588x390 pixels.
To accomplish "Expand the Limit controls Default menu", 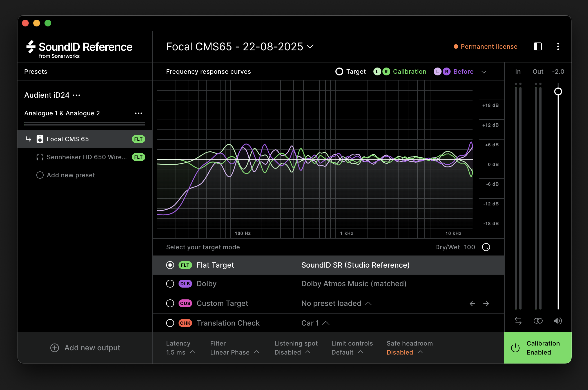I will [360, 352].
